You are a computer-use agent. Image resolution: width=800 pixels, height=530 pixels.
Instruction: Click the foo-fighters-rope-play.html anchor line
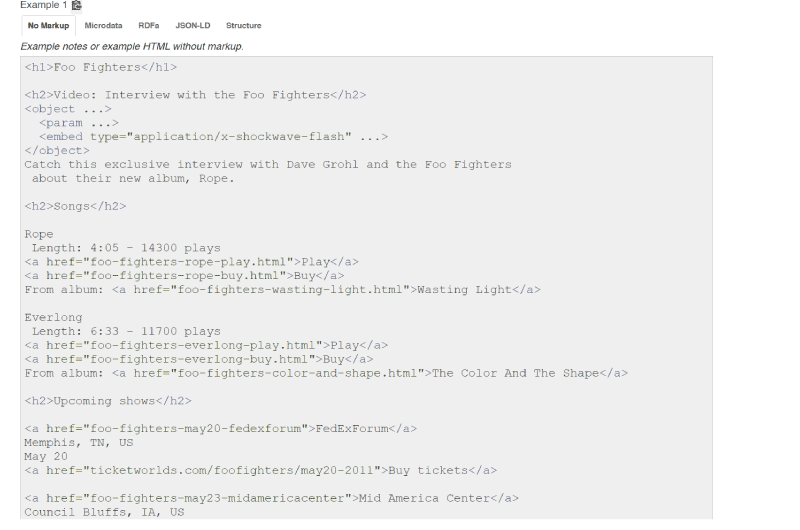(191, 262)
